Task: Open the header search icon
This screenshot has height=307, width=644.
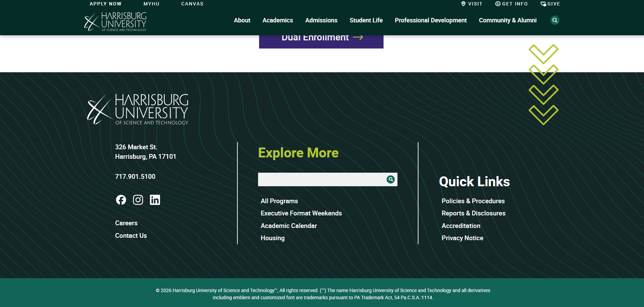Action: click(x=555, y=20)
